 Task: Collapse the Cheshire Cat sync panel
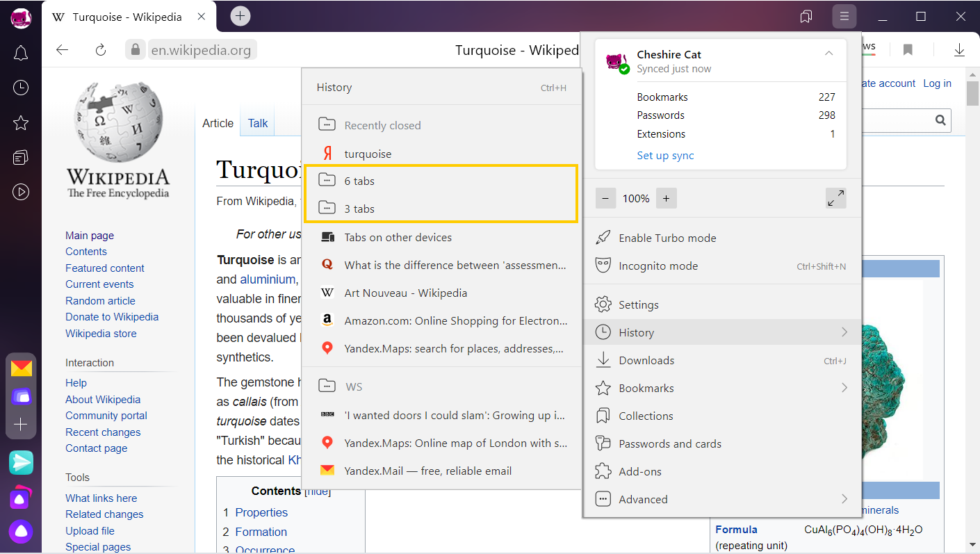[x=828, y=54]
